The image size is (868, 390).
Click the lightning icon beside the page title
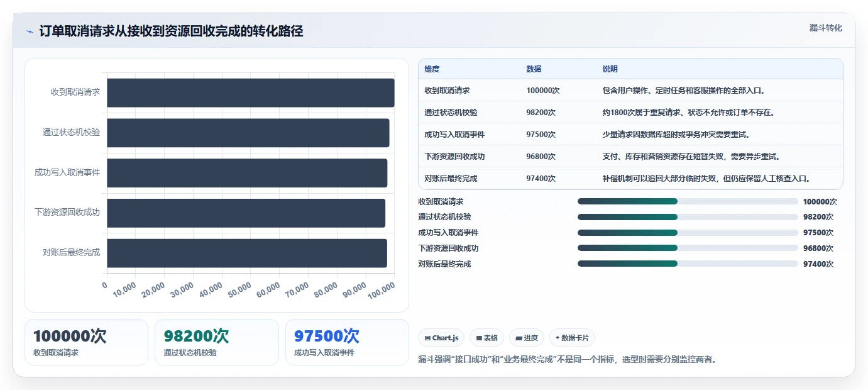point(30,31)
